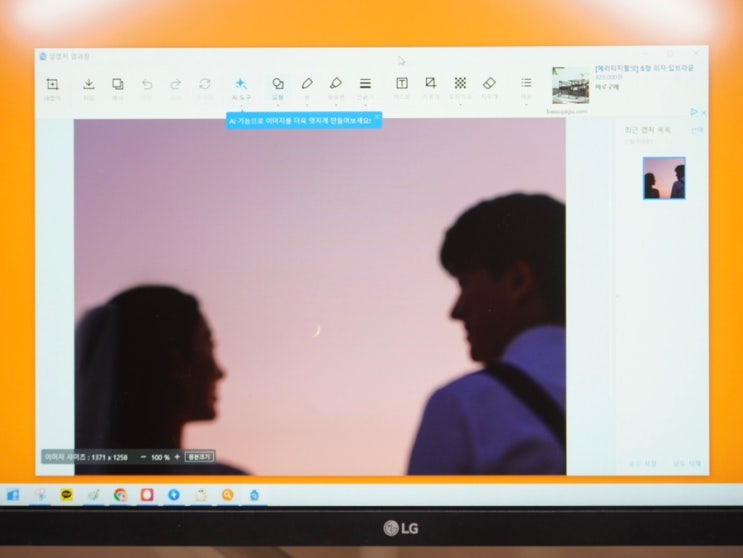
Task: Open the advertisement product image
Action: [571, 86]
